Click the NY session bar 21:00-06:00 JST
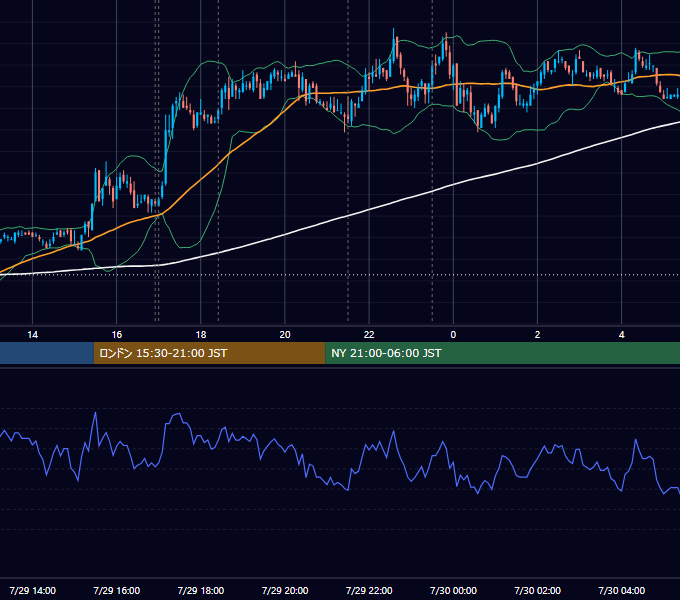Image resolution: width=680 pixels, height=600 pixels. pos(503,353)
